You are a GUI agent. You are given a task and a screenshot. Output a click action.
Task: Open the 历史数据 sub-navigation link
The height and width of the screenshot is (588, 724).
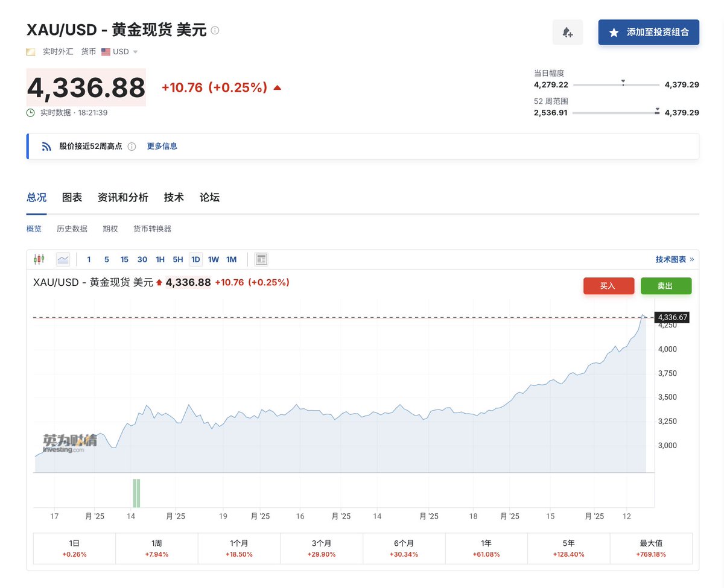72,229
